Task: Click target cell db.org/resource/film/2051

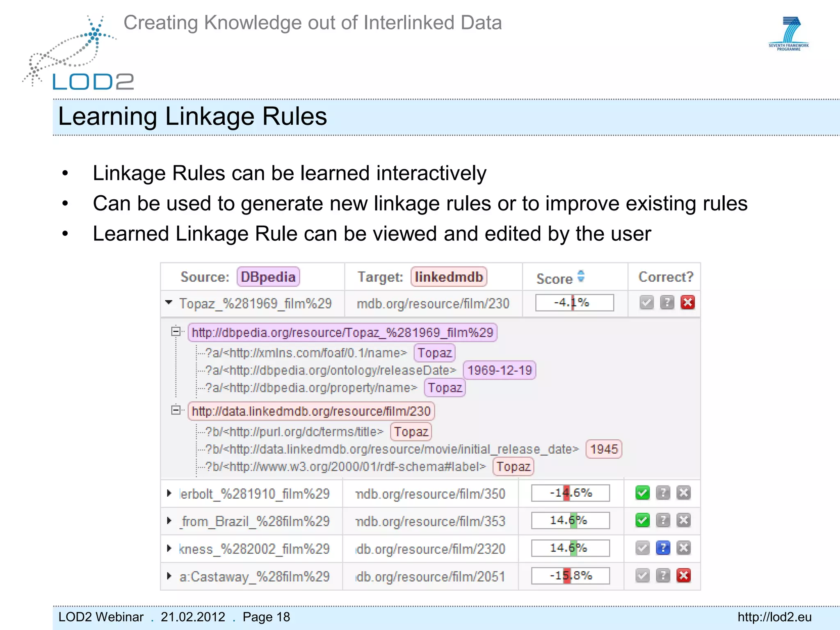Action: click(x=430, y=577)
